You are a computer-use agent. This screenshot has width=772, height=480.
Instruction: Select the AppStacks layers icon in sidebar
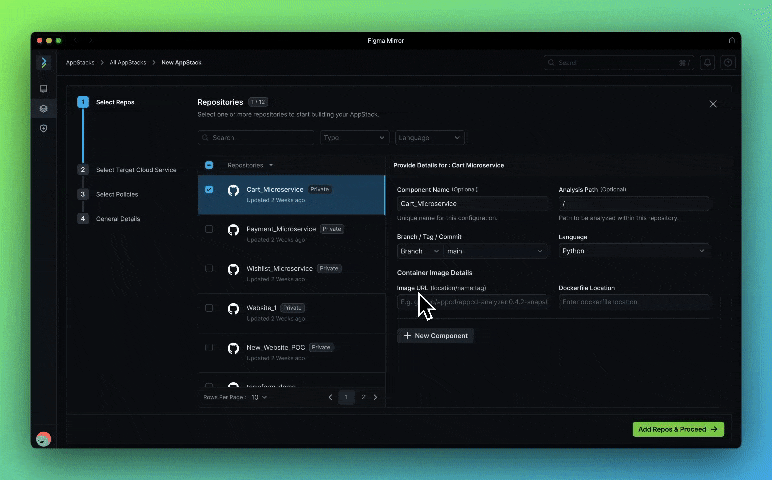[43, 109]
